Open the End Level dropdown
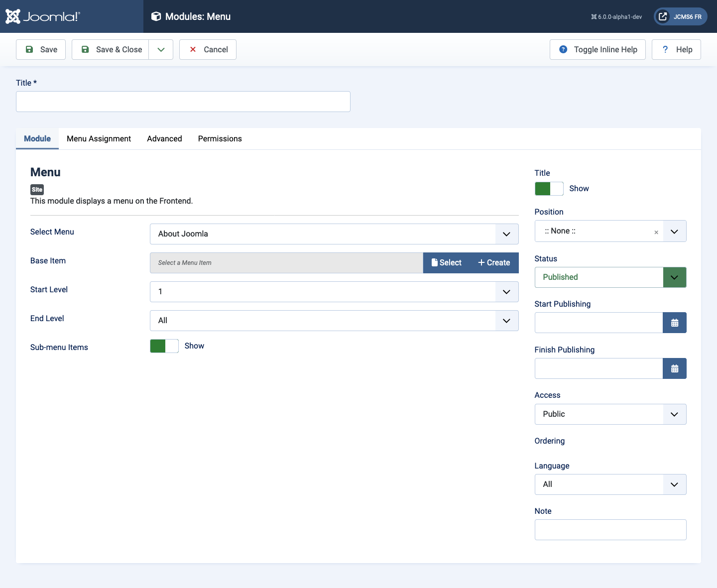The width and height of the screenshot is (717, 588). (x=334, y=321)
